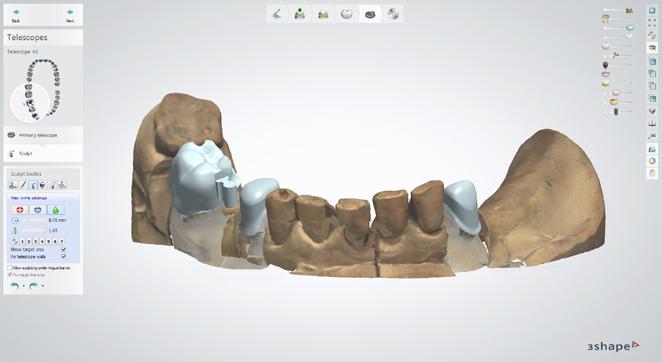Advance with the Next arrow button

coord(70,15)
